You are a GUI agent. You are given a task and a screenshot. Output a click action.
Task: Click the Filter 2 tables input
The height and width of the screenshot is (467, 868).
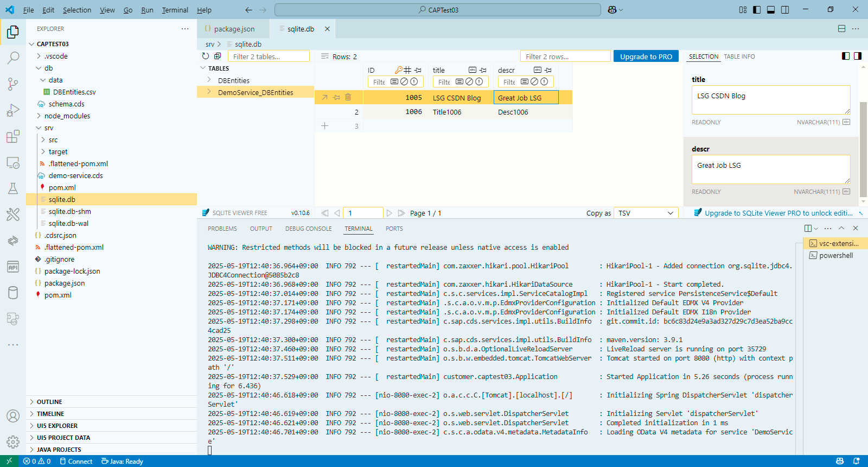coord(269,56)
